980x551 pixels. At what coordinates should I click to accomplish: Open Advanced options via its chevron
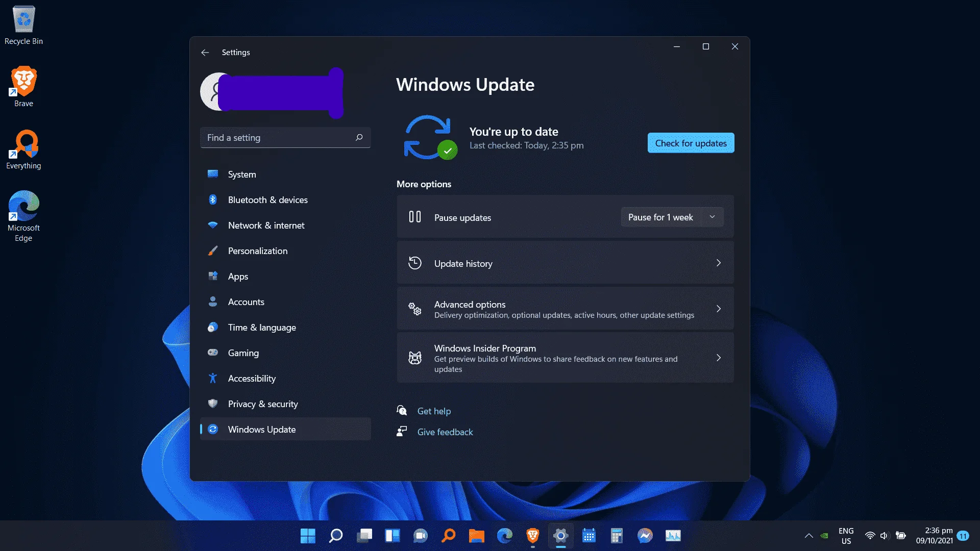(719, 309)
